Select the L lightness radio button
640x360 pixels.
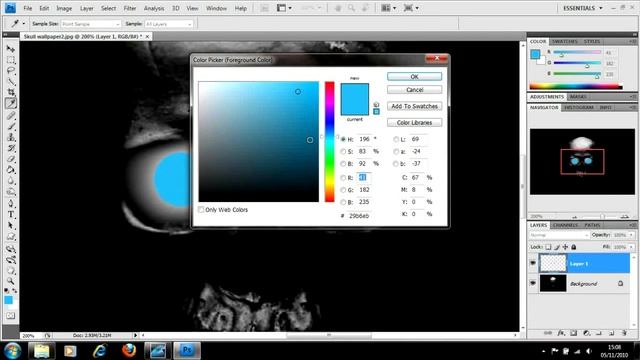[x=396, y=139]
